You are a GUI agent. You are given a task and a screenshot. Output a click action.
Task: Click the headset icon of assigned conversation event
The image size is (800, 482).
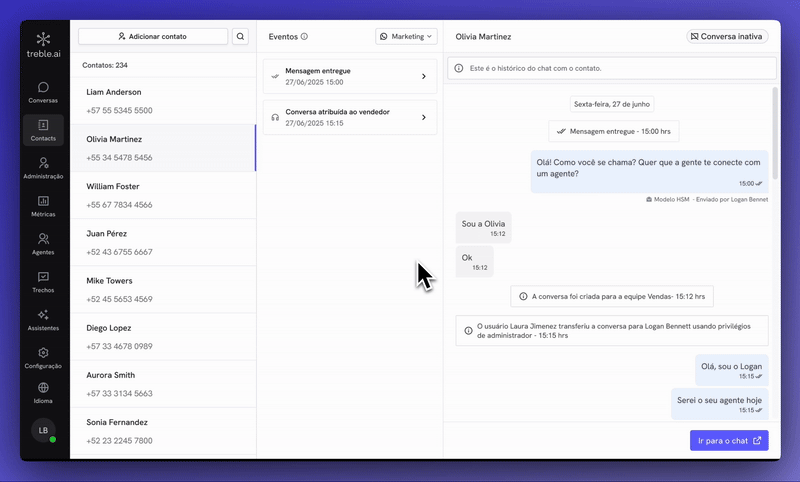(275, 117)
